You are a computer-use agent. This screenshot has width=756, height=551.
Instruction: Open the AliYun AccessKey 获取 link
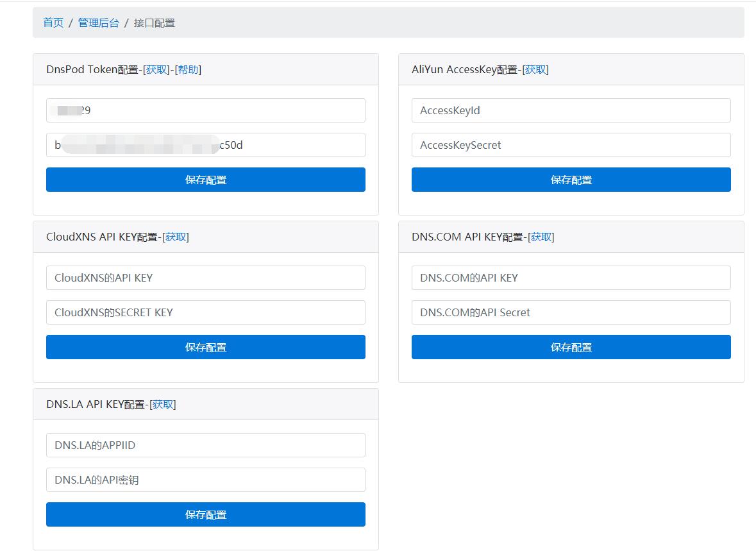[x=537, y=69]
